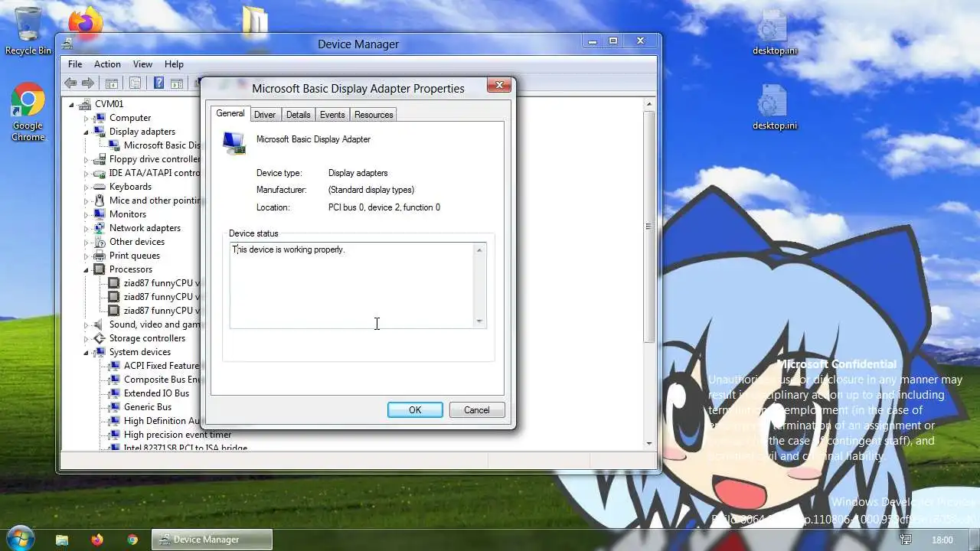The image size is (980, 551).
Task: Expand the IDE ATA/ATAPI controllers category
Action: 87,173
